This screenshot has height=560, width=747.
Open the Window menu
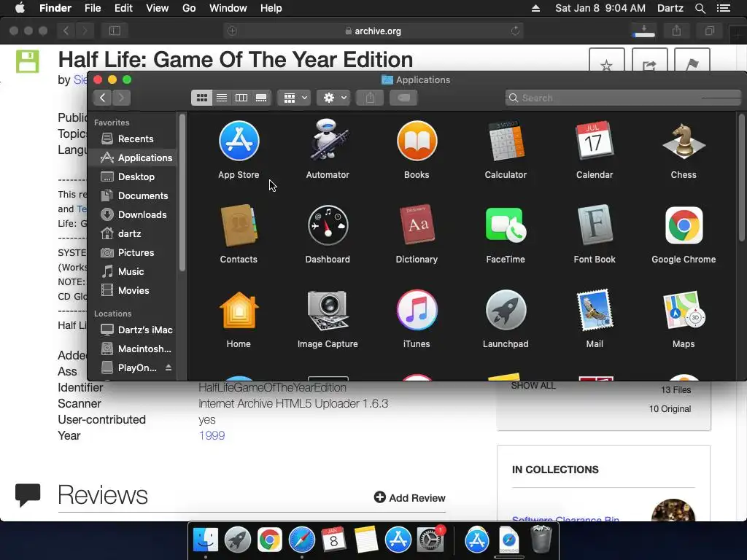[228, 8]
